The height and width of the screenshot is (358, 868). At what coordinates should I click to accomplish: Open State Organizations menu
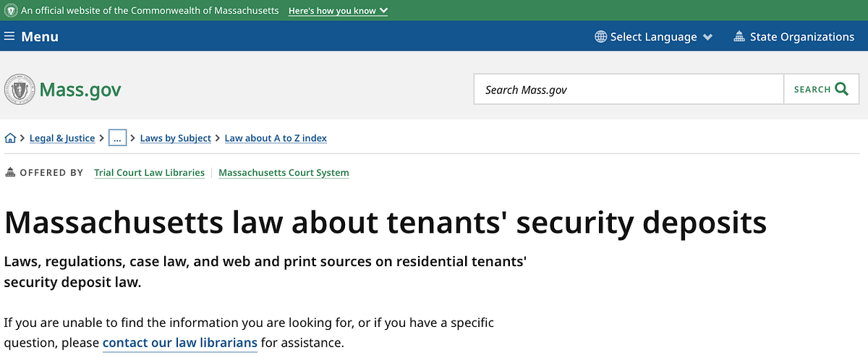click(x=801, y=37)
